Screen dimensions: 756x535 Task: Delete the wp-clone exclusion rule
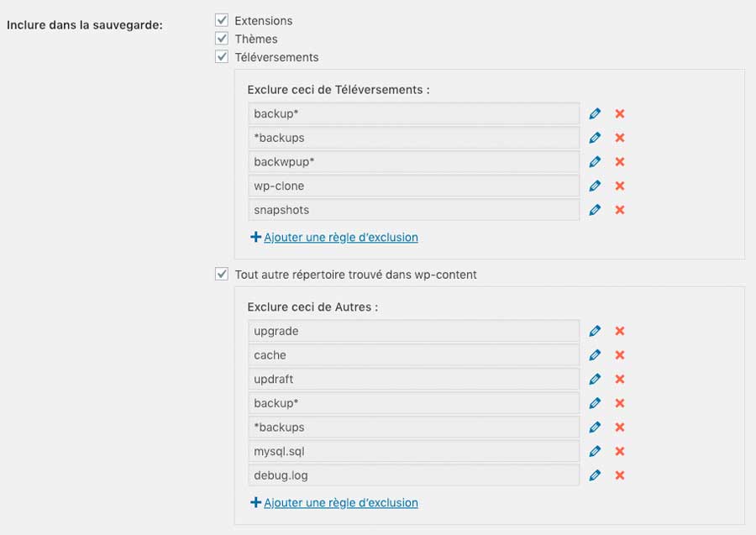click(x=620, y=186)
